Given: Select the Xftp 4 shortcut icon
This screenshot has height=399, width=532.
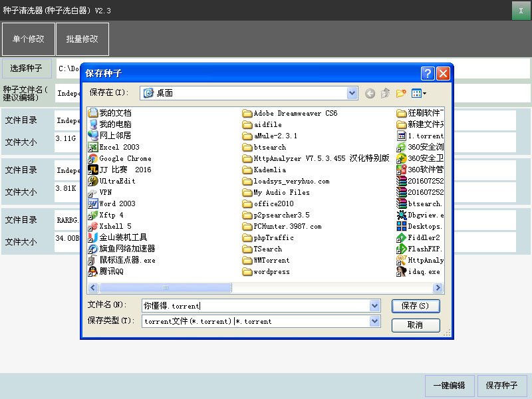Looking at the screenshot, I should (x=93, y=215).
